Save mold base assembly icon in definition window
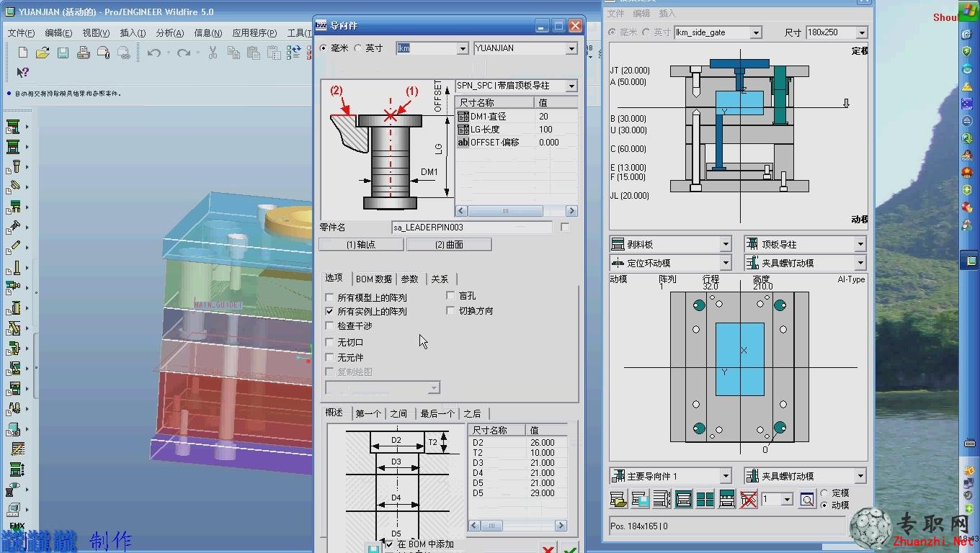This screenshot has width=980, height=553. 640,499
